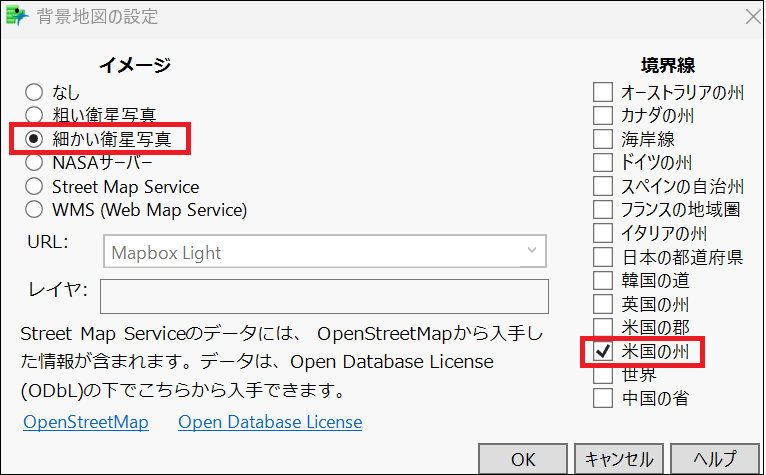
Task: Click the OK button
Action: point(523,459)
